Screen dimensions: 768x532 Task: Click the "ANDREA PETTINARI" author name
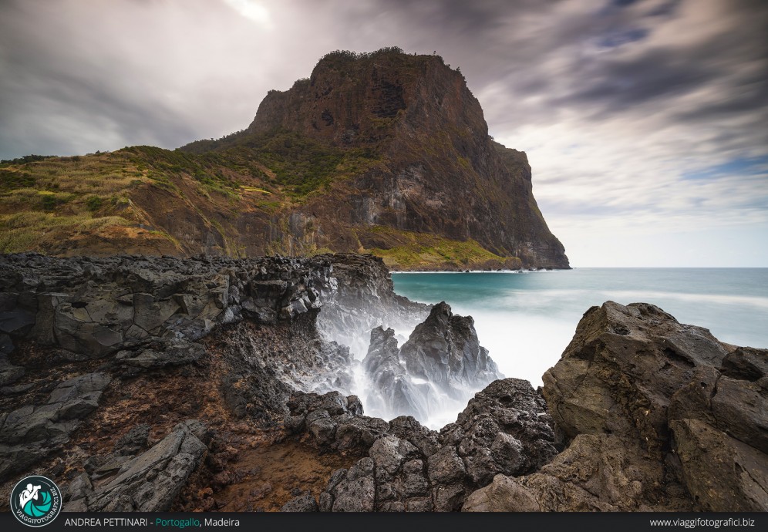pos(106,522)
